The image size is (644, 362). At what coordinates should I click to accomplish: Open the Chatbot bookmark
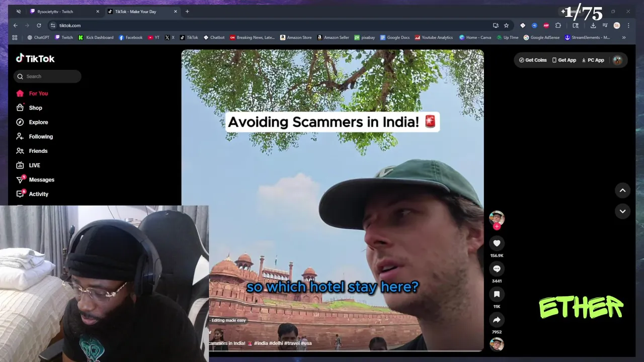(214, 38)
